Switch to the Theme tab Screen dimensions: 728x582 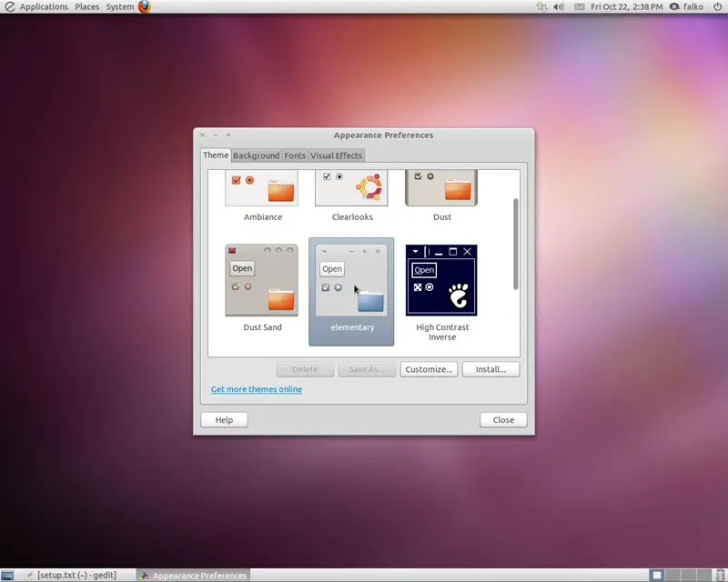(216, 155)
